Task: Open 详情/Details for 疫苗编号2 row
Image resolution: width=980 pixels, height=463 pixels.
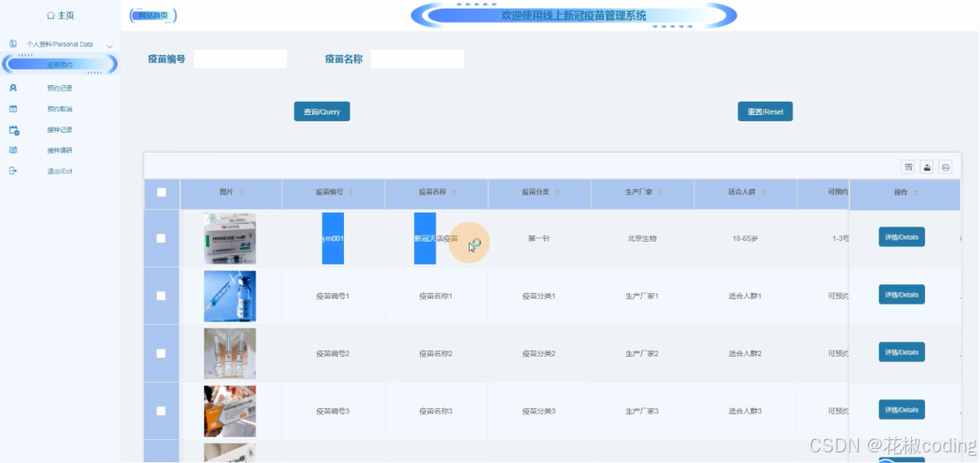Action: click(901, 351)
